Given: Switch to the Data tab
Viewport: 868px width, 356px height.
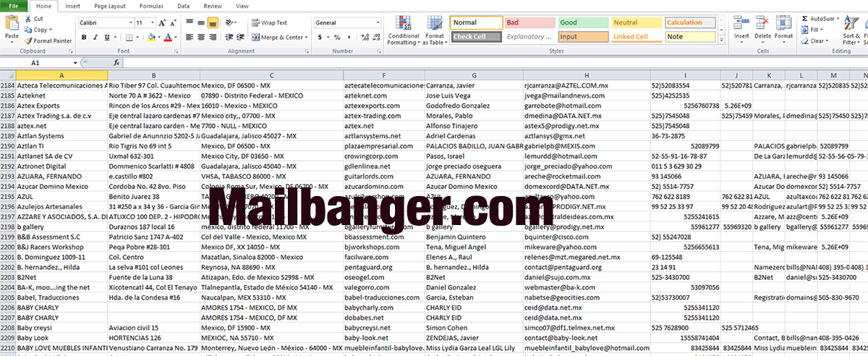Looking at the screenshot, I should [x=184, y=6].
